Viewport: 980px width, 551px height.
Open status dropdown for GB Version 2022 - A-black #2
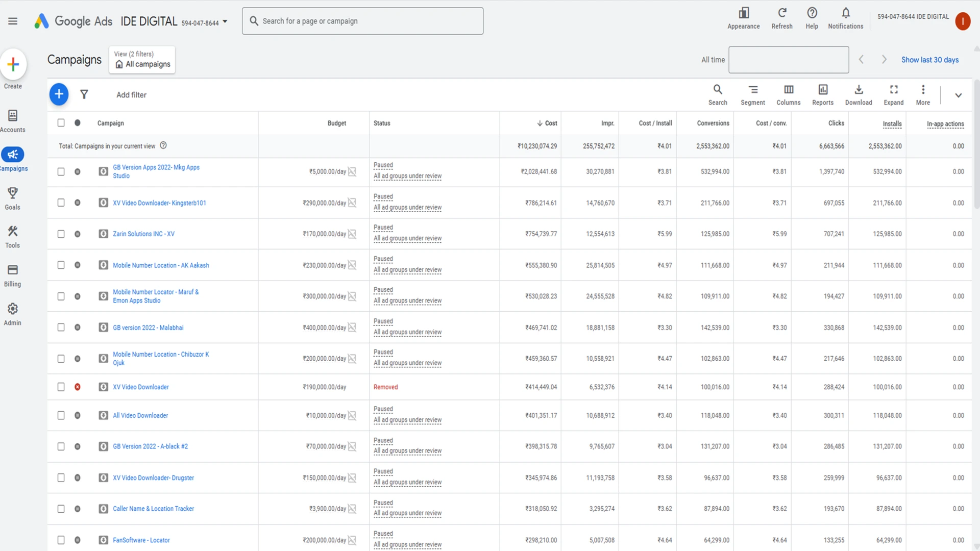point(77,446)
